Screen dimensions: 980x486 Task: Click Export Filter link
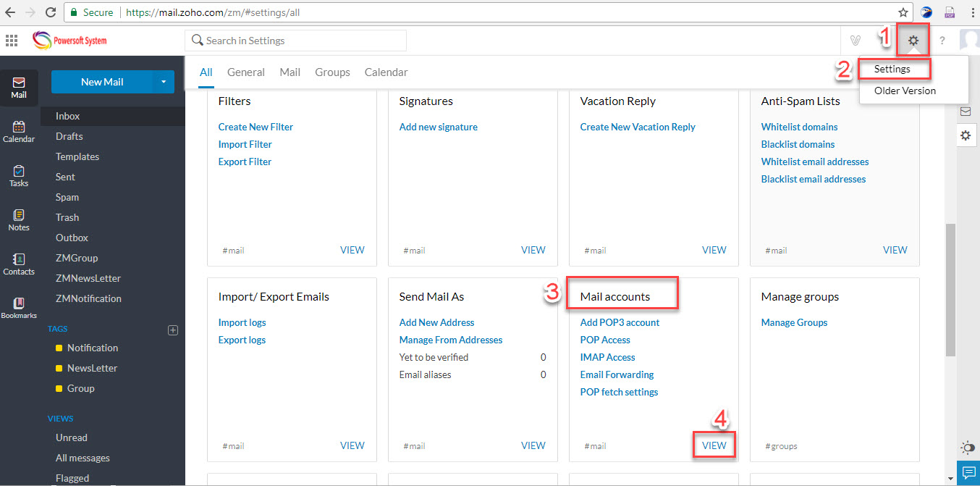click(245, 162)
